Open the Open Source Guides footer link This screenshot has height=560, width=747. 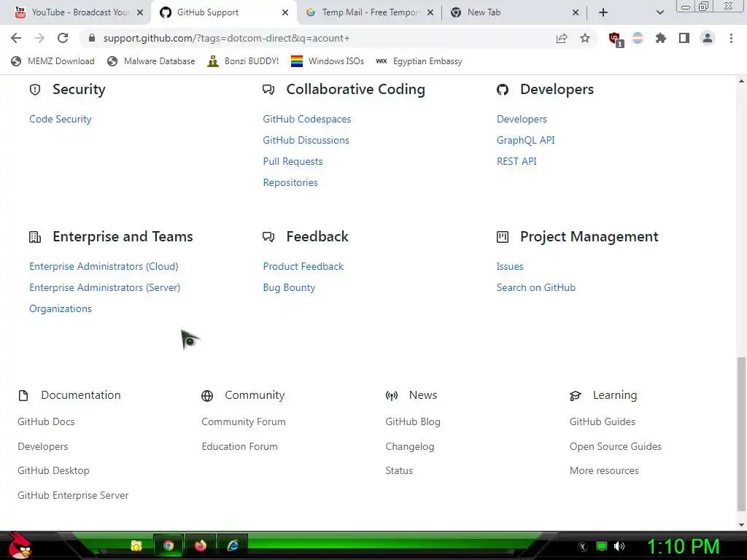point(616,447)
